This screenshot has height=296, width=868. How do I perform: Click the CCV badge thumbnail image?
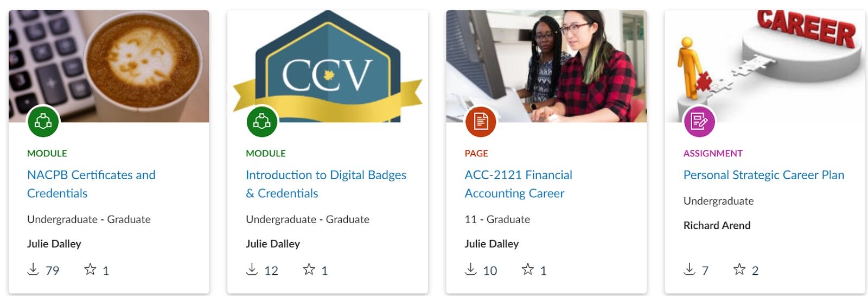click(327, 65)
